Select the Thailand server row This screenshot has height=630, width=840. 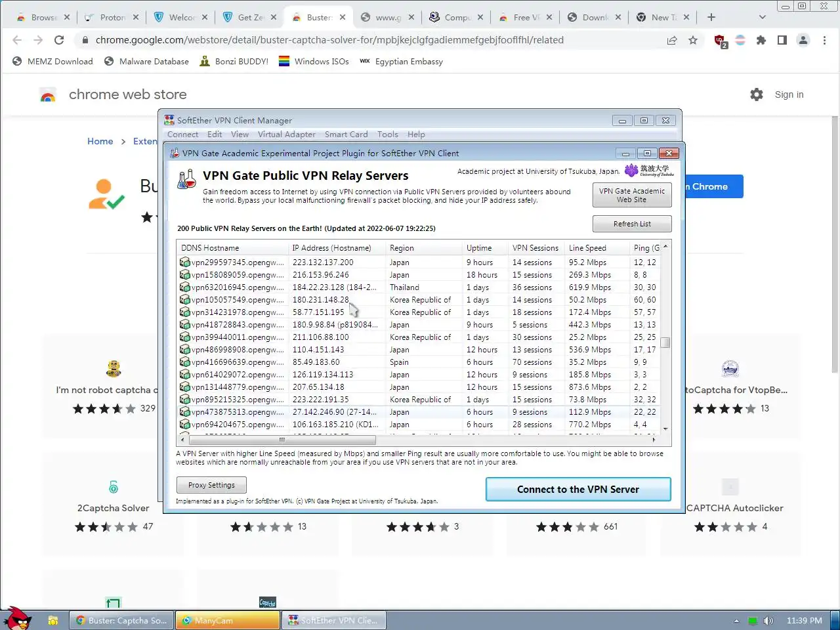(419, 287)
